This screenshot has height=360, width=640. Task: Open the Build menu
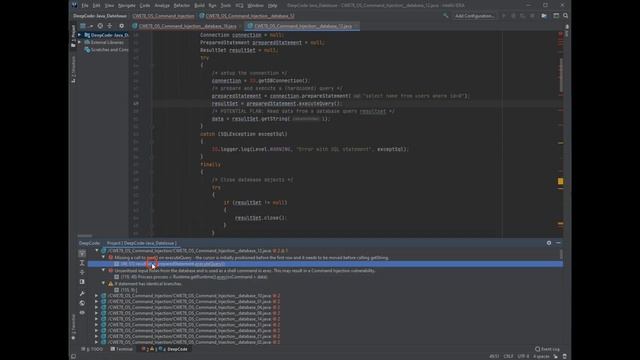[199, 5]
